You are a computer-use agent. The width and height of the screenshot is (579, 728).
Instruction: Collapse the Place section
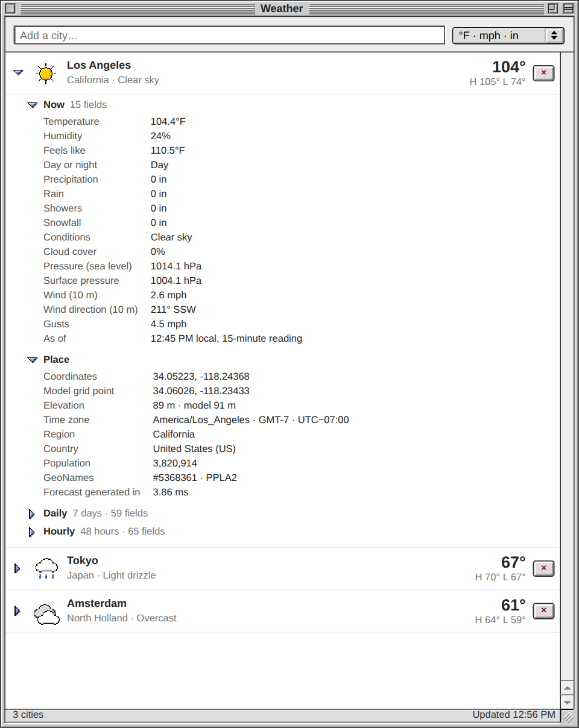pos(33,360)
